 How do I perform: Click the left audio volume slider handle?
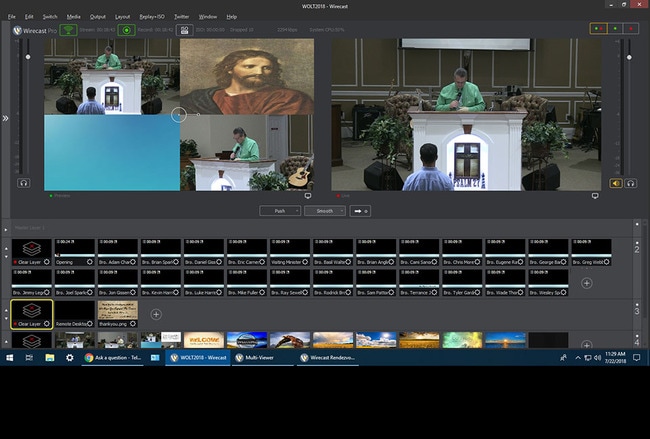pos(28,57)
